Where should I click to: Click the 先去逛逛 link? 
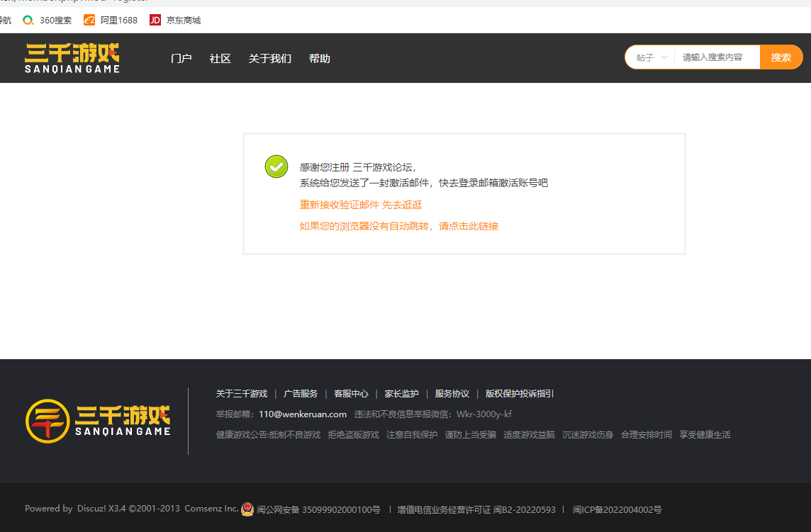click(402, 205)
